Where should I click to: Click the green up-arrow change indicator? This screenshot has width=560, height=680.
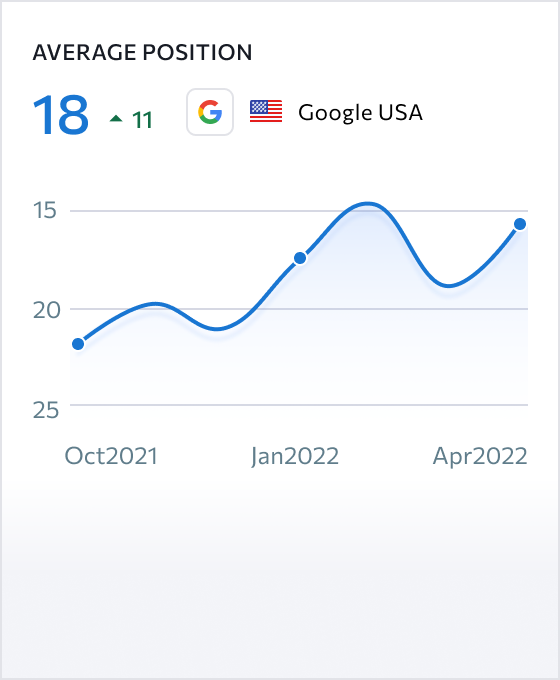pos(116,118)
